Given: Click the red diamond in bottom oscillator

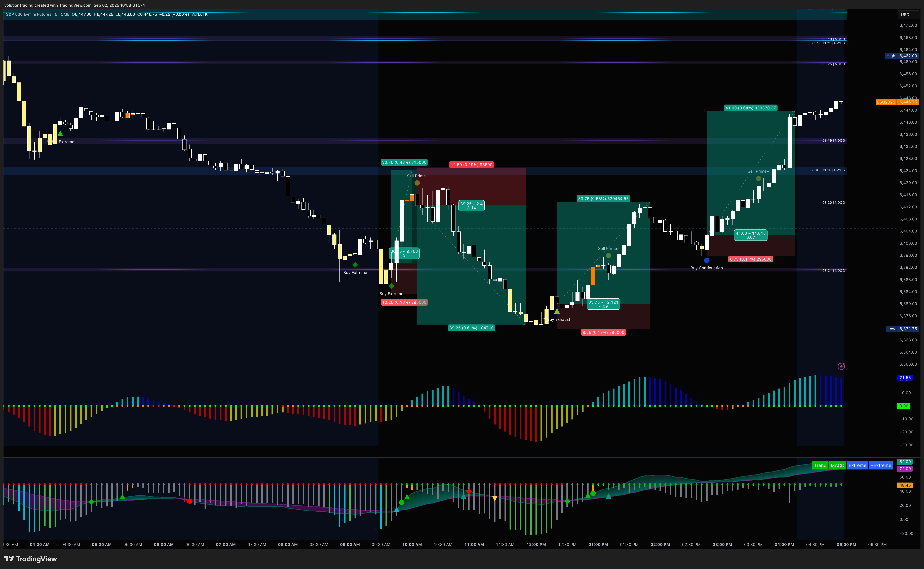Looking at the screenshot, I should click(469, 491).
